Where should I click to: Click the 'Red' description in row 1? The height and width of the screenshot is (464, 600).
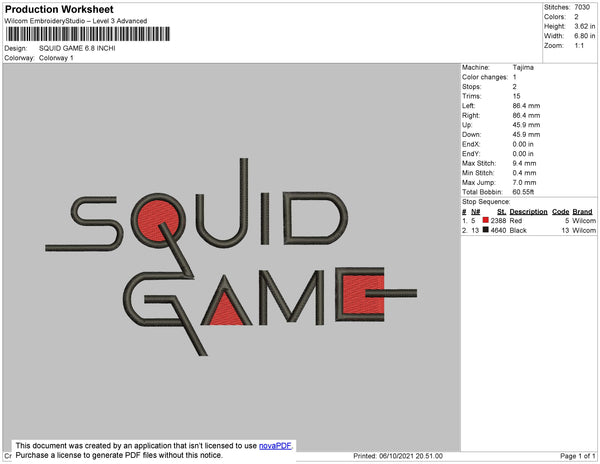pyautogui.click(x=516, y=221)
